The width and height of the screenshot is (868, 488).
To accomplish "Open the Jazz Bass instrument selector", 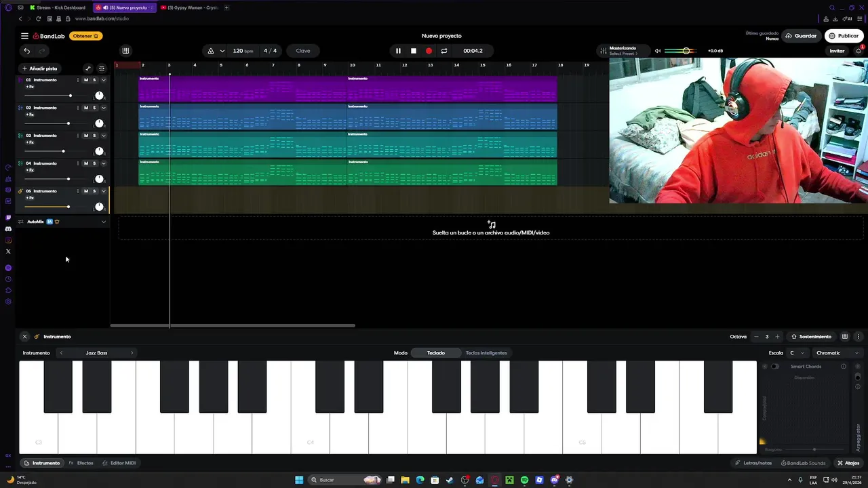I will [96, 353].
